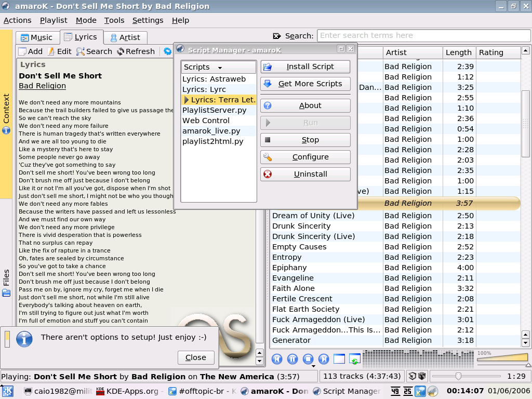The width and height of the screenshot is (532, 399).
Task: Click Stop button in Script Manager
Action: click(x=305, y=140)
